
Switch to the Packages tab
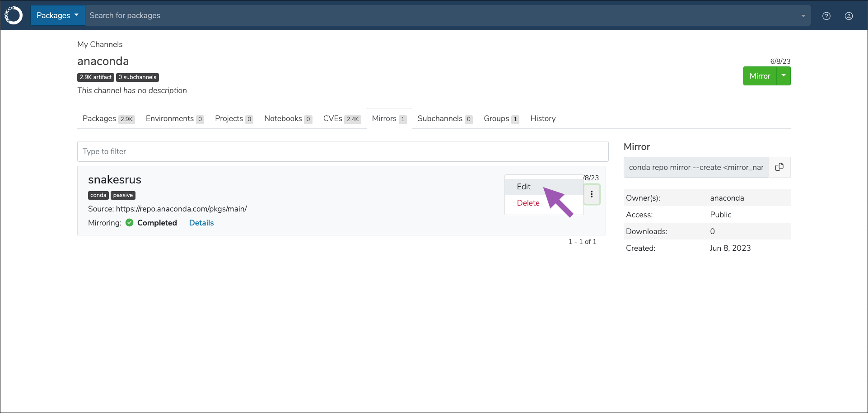pos(108,118)
